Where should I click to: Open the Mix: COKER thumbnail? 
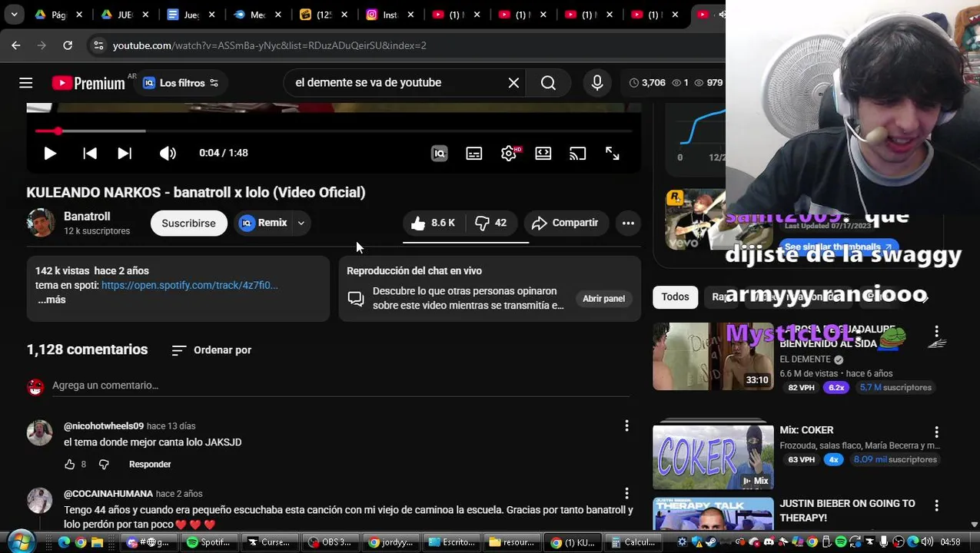pos(713,456)
